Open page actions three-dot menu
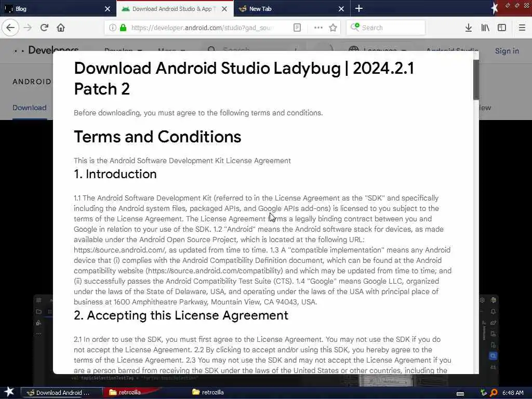Viewport: 532px width, 399px height. point(318,28)
